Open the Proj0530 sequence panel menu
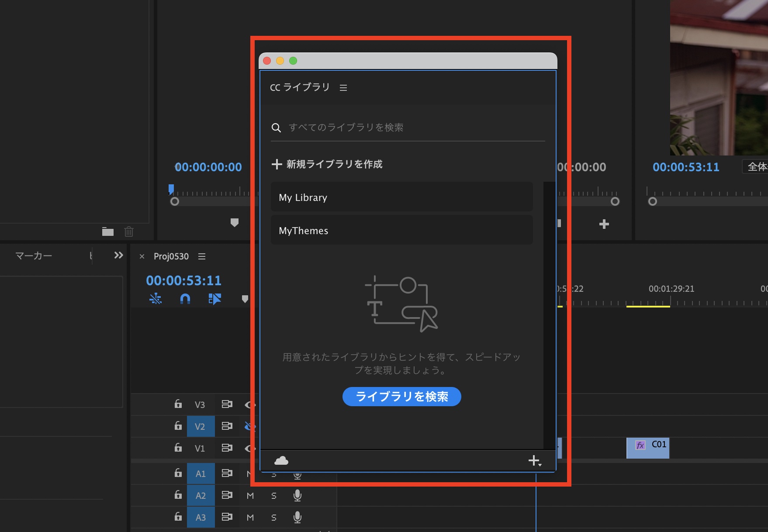The width and height of the screenshot is (768, 532). point(202,256)
